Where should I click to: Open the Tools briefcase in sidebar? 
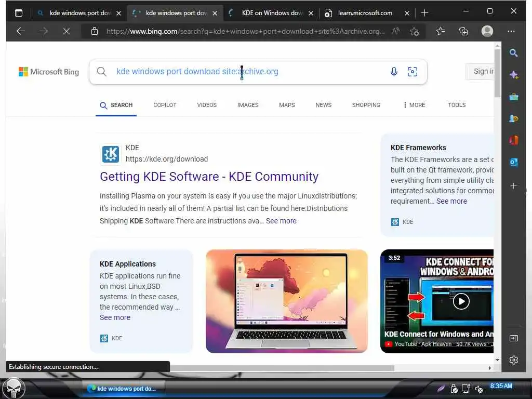coord(514,97)
